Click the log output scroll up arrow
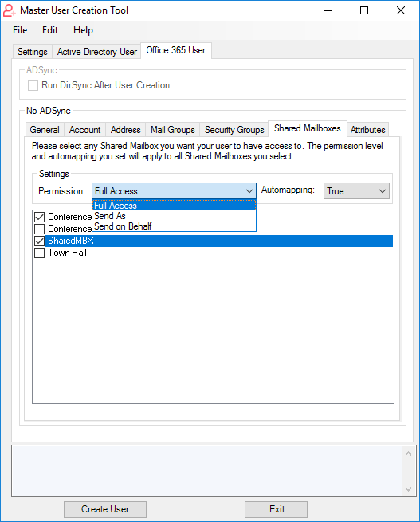This screenshot has width=420, height=522. coord(408,453)
